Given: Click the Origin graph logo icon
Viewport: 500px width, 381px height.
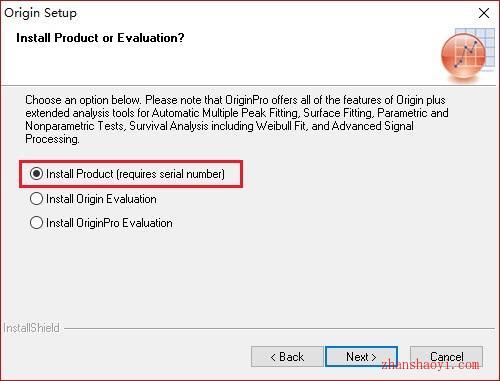Looking at the screenshot, I should pyautogui.click(x=463, y=55).
